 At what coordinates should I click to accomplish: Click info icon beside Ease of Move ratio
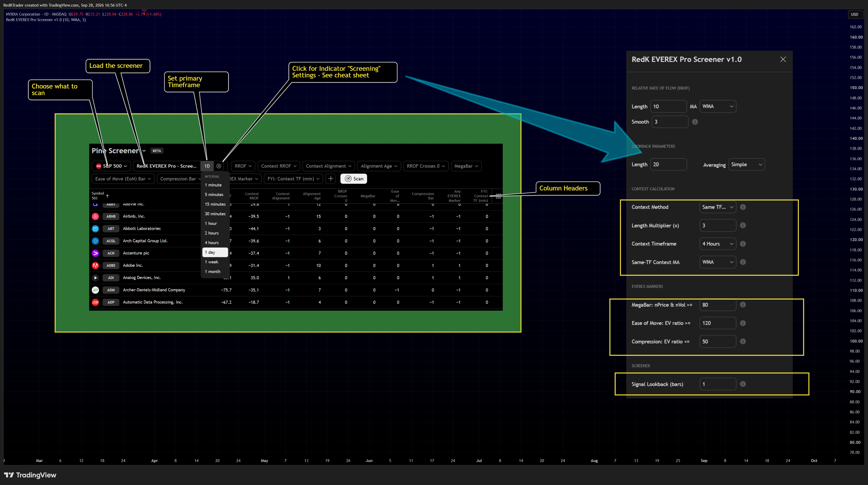point(743,323)
